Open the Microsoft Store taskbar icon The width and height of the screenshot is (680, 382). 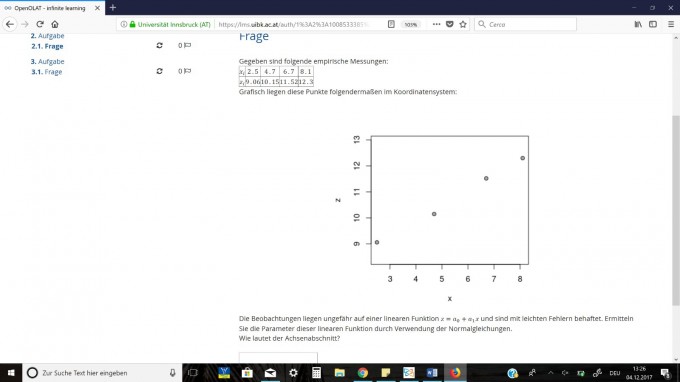[x=247, y=373]
